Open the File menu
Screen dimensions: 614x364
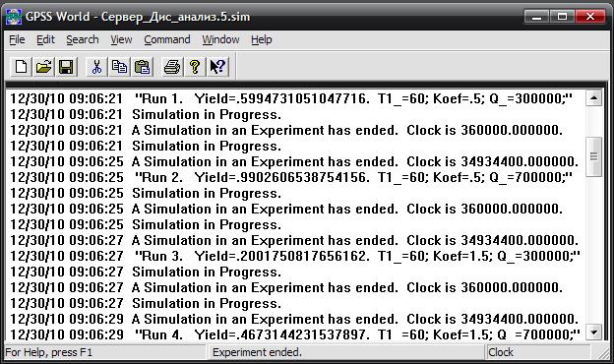point(17,39)
